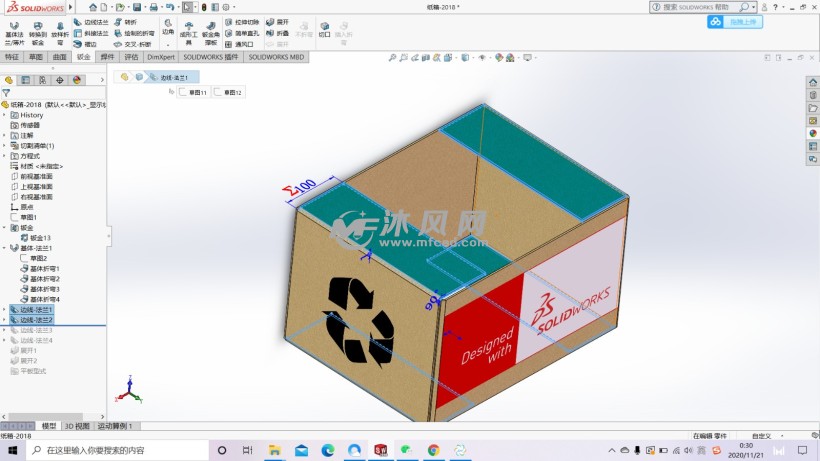Click the 展开 unfold tool in ribbon
The height and width of the screenshot is (461, 820).
(277, 22)
